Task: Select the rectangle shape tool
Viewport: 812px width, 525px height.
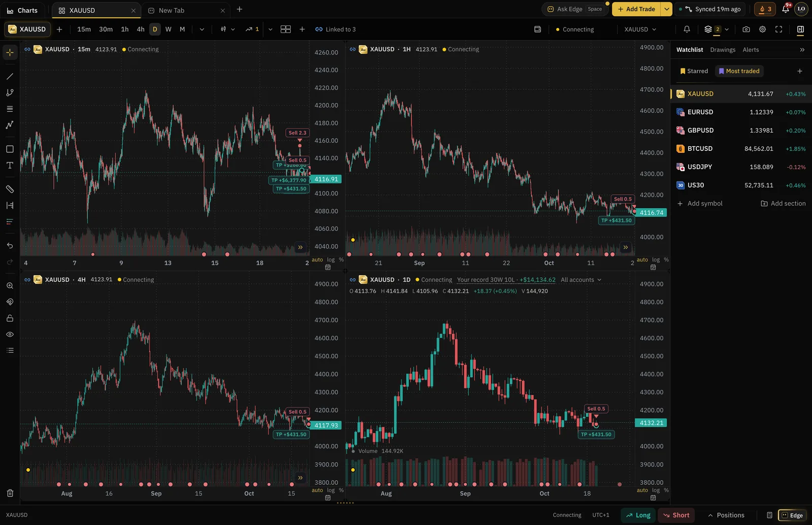Action: click(x=10, y=149)
